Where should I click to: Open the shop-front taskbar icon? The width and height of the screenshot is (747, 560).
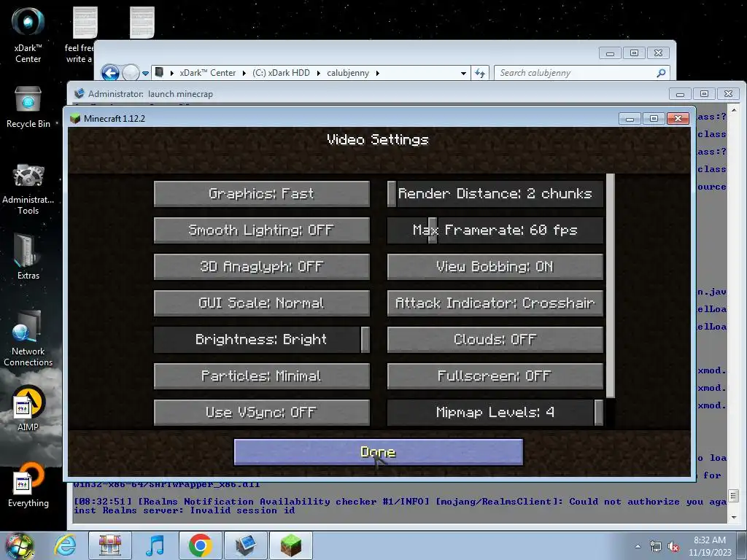tap(110, 545)
